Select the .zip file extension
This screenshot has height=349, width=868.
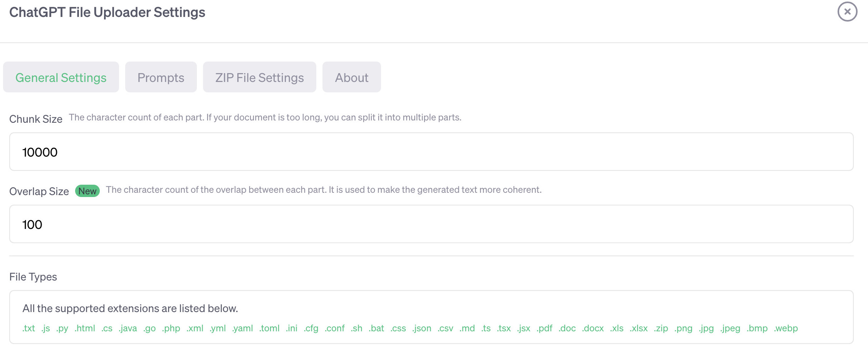(x=661, y=329)
